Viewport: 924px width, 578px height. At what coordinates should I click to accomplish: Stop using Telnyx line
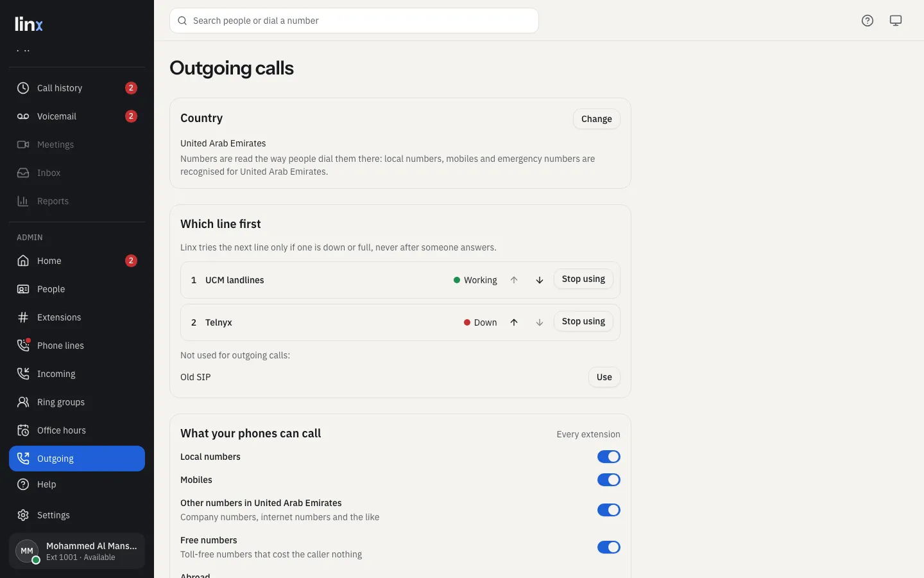pyautogui.click(x=583, y=322)
